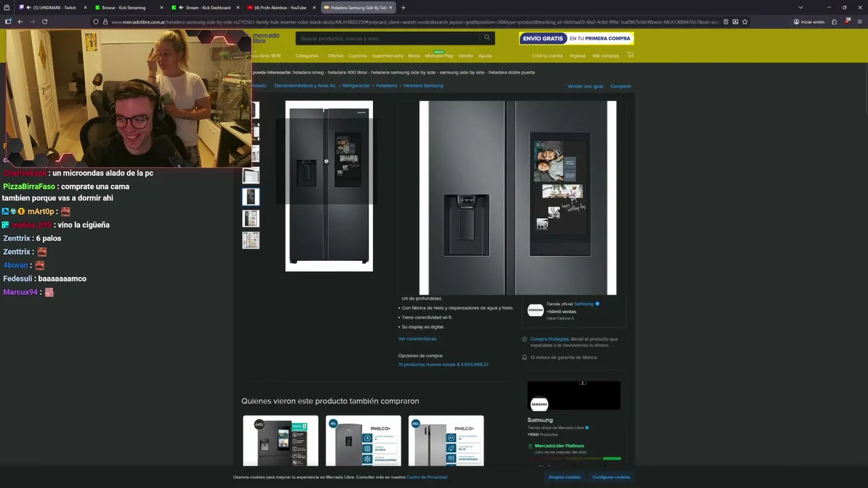Open the extensions icon in toolbar
The image size is (868, 488).
(x=834, y=22)
